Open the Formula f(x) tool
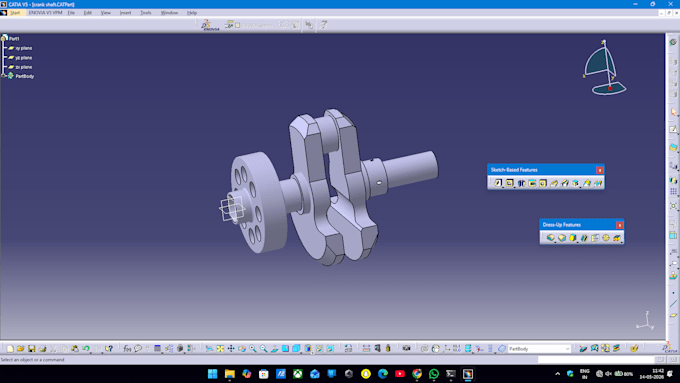This screenshot has width=680, height=383. [x=127, y=349]
